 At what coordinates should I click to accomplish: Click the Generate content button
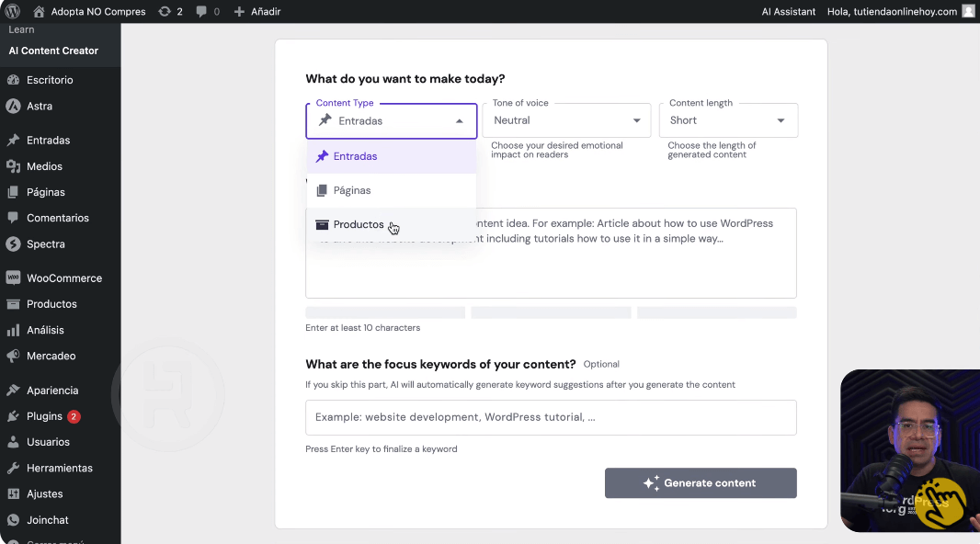point(701,482)
